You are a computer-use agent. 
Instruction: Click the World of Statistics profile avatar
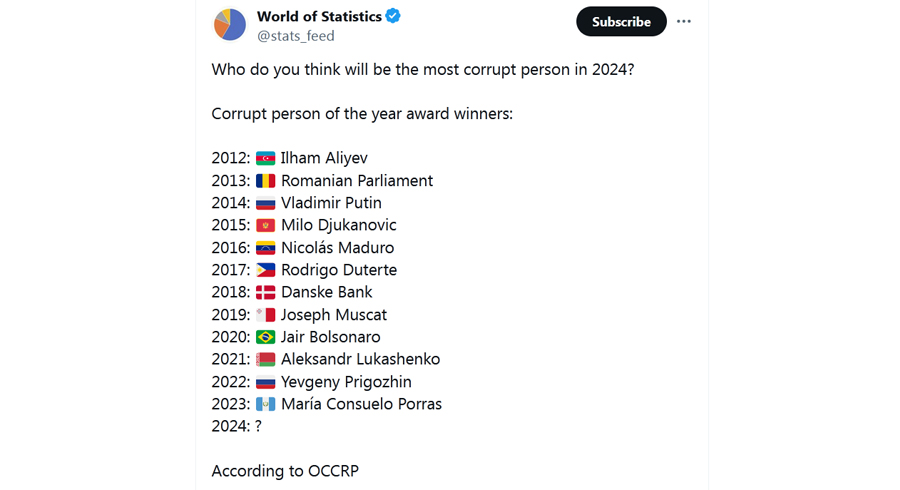click(230, 25)
